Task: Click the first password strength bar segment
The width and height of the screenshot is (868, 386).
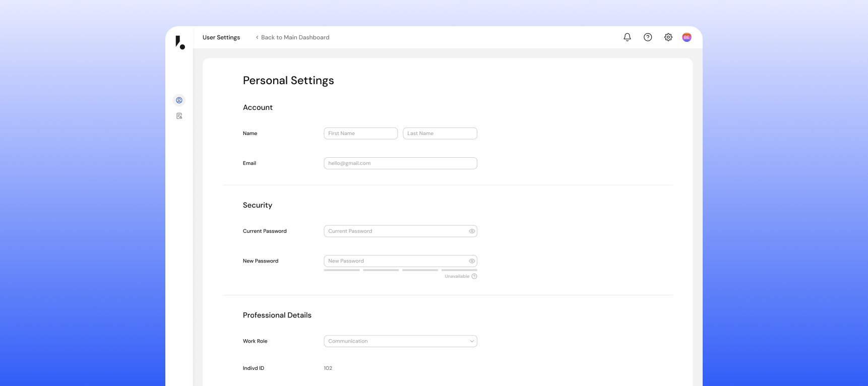Action: coord(342,270)
